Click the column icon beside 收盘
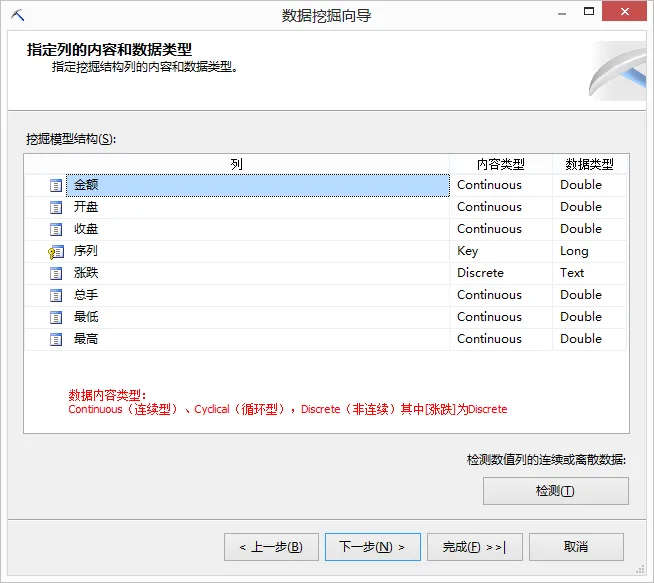This screenshot has height=583, width=654. tap(55, 229)
